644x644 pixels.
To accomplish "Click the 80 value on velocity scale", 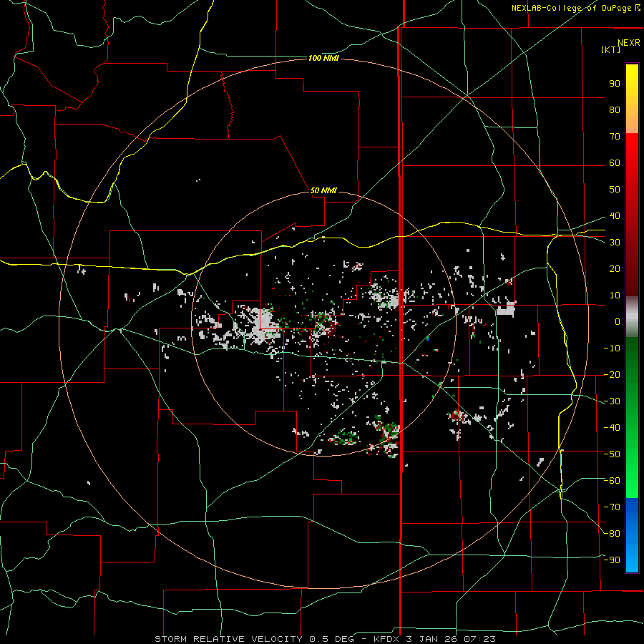I will coord(615,110).
